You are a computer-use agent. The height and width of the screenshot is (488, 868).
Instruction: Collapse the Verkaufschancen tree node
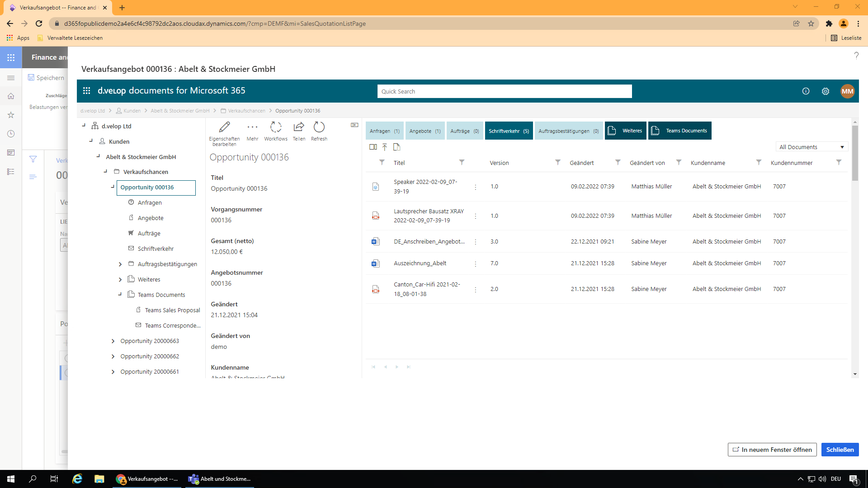[x=105, y=171]
